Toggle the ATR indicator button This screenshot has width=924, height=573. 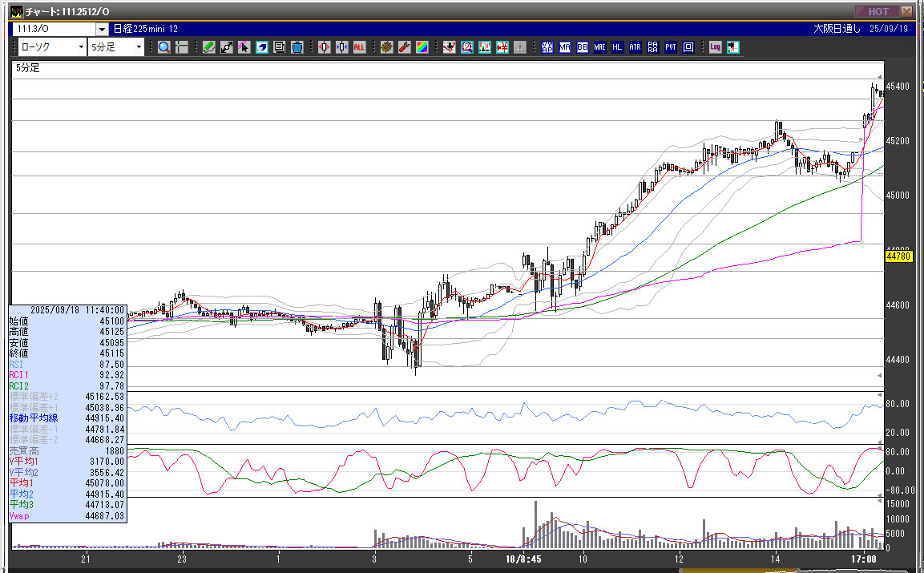636,47
